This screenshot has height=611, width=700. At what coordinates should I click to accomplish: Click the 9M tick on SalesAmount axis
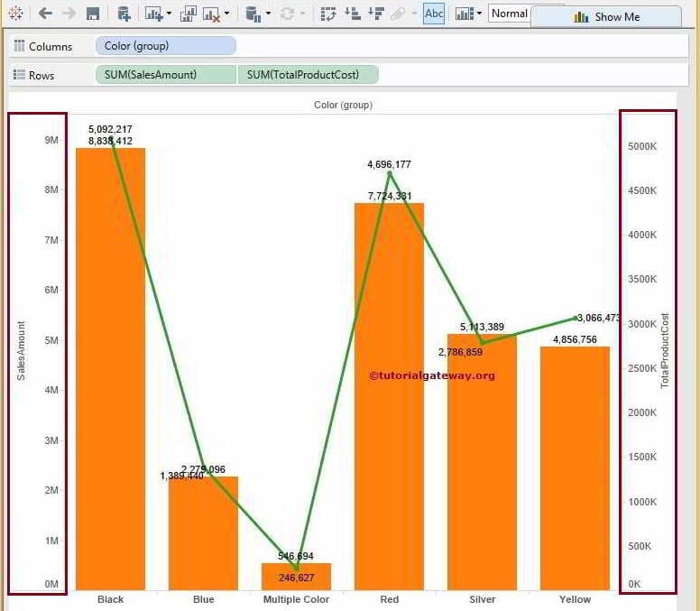pyautogui.click(x=51, y=140)
